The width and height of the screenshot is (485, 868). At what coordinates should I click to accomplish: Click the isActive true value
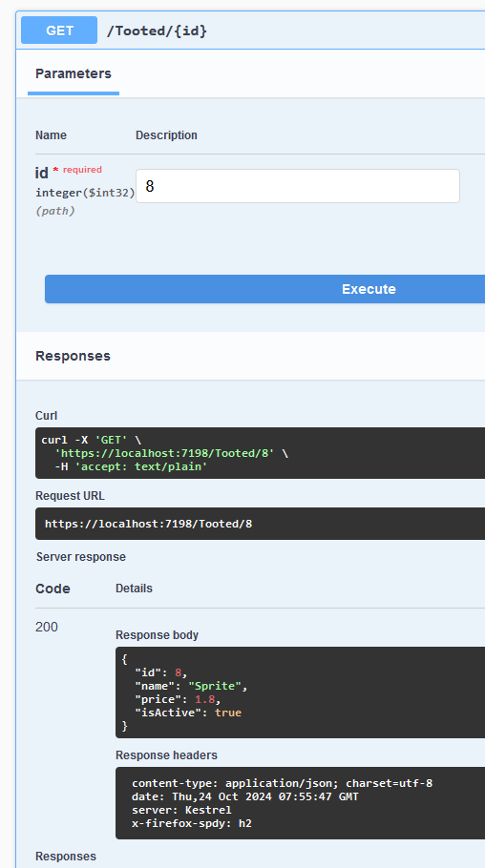tap(228, 713)
